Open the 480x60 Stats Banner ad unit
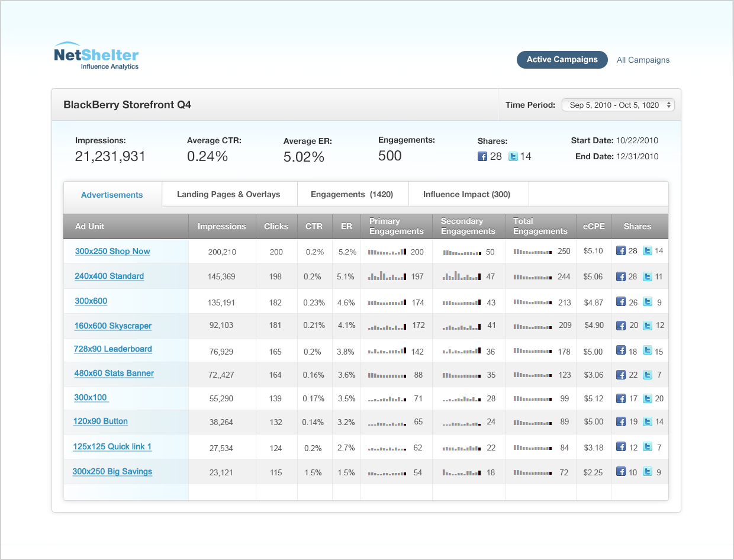Screen dimensions: 734x560 pos(114,373)
